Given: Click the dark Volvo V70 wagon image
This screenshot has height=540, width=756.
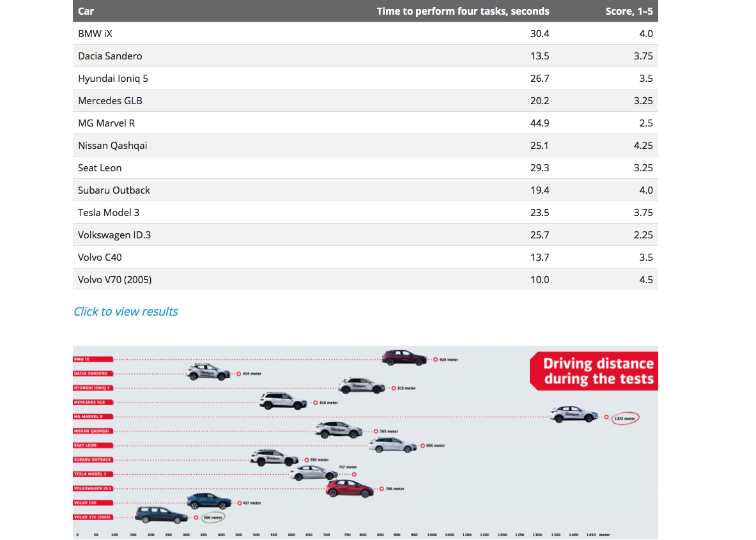Looking at the screenshot, I should (161, 515).
